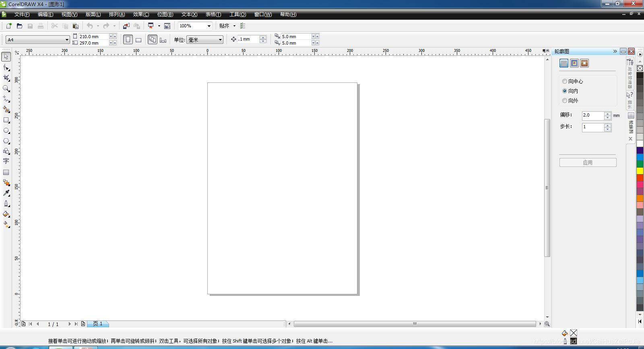The width and height of the screenshot is (644, 349).
Task: Select the Eyedropper tool
Action: [x=6, y=193]
